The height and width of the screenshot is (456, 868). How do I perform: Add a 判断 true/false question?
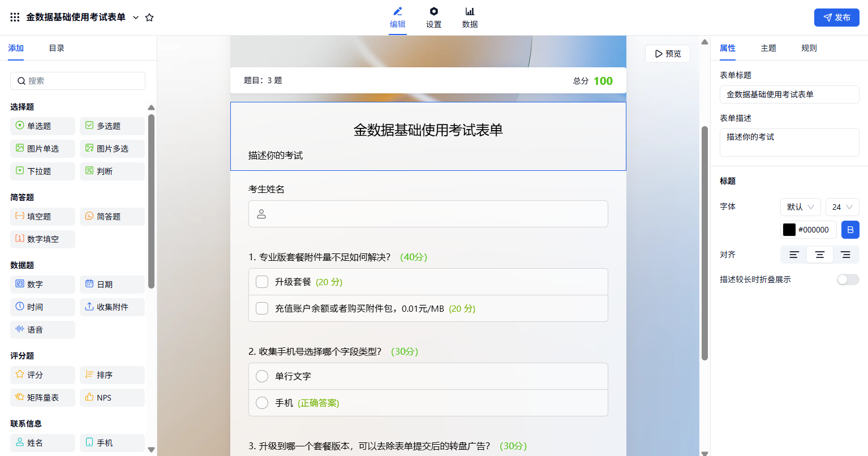click(112, 171)
